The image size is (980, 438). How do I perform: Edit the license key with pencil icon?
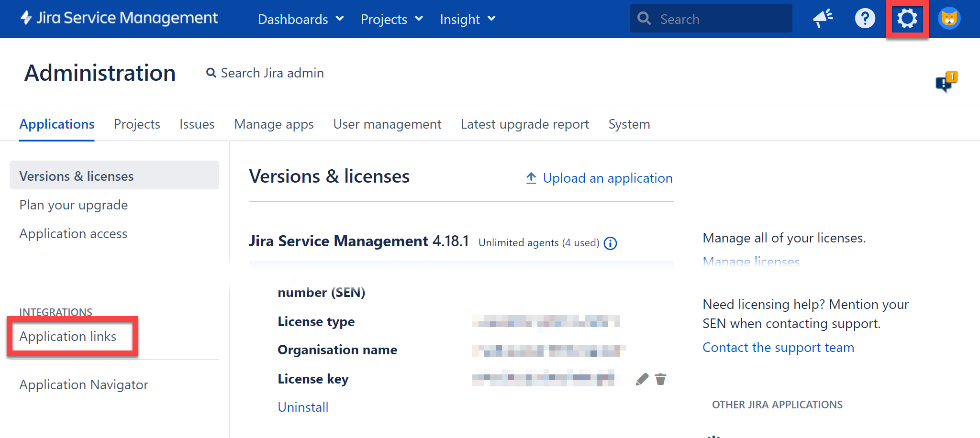point(642,379)
